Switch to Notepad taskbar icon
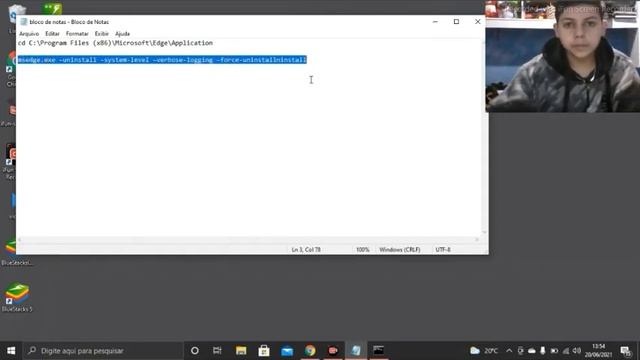The height and width of the screenshot is (360, 640). point(356,351)
